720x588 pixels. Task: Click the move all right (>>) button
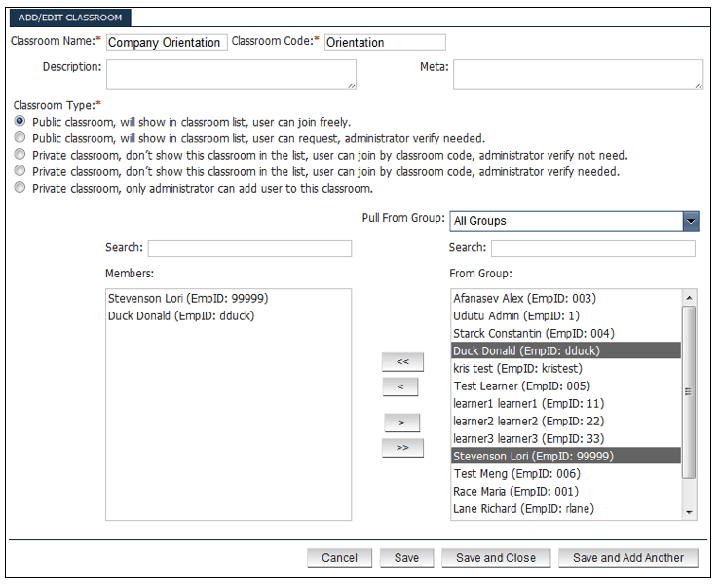click(402, 448)
